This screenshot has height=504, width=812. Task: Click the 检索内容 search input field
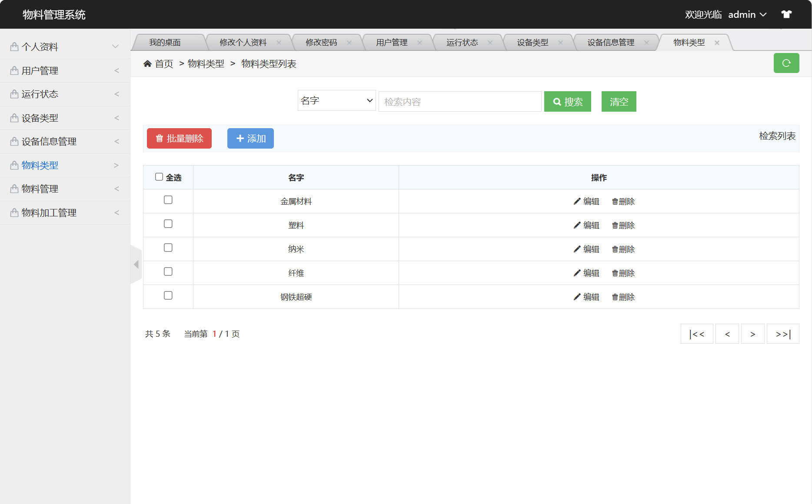click(x=459, y=101)
